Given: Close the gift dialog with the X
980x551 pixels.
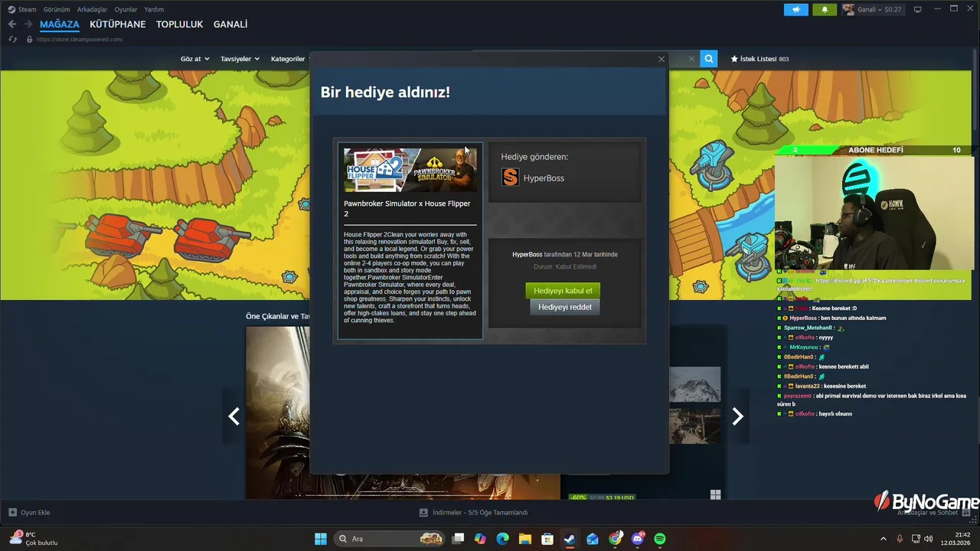Looking at the screenshot, I should (661, 59).
